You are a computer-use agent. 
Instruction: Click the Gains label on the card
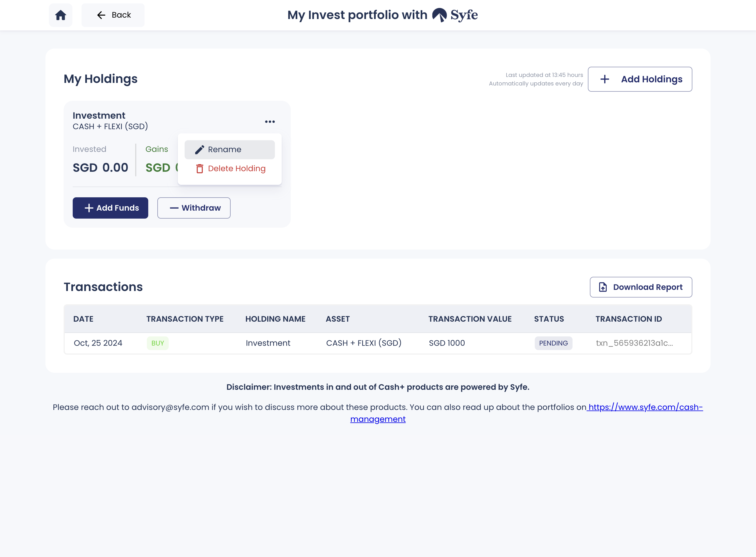[x=157, y=149]
